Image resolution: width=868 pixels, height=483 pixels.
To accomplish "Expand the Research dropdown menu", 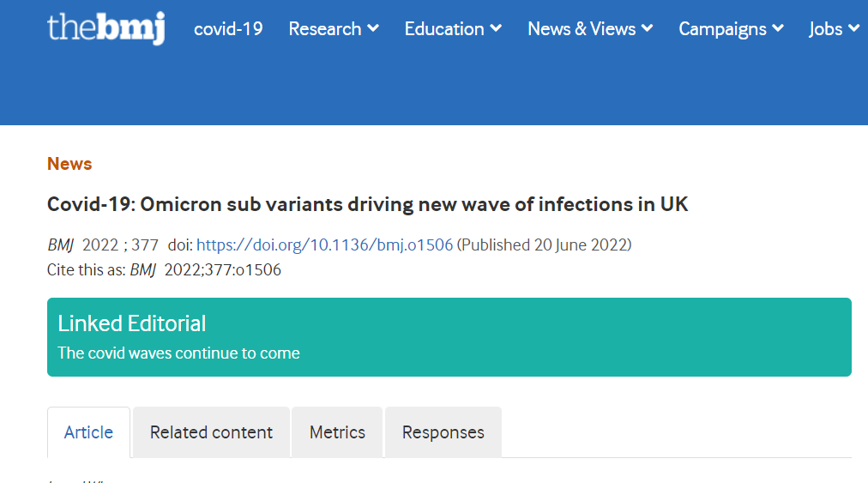I will coord(334,29).
